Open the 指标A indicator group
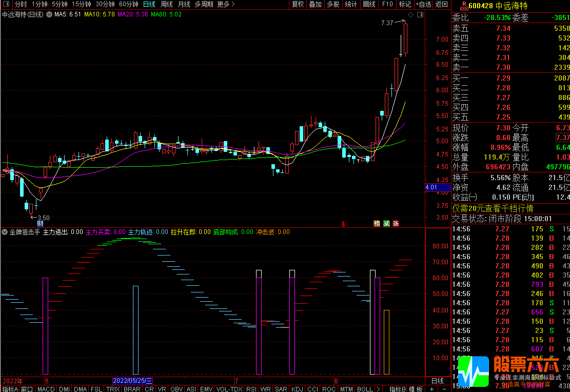The image size is (570, 392). 10,389
